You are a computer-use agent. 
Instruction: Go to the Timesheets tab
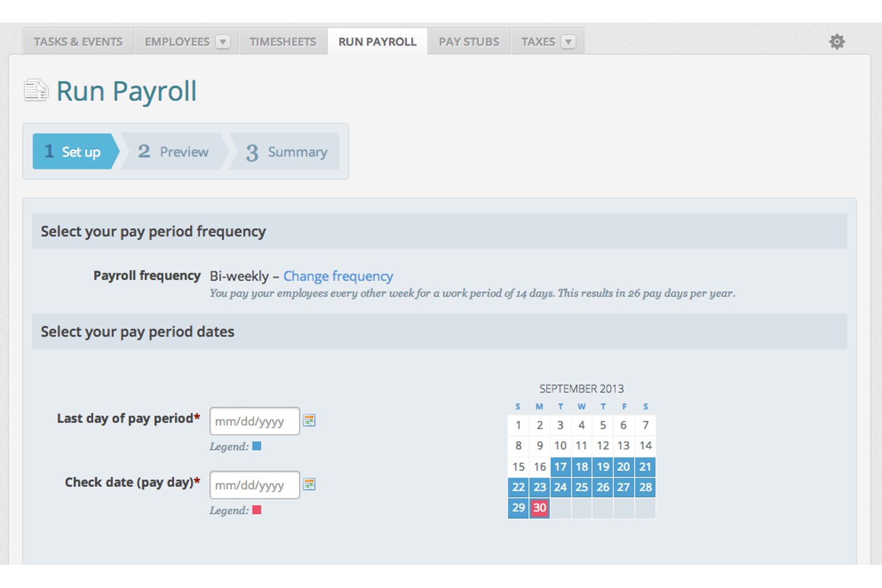(283, 42)
